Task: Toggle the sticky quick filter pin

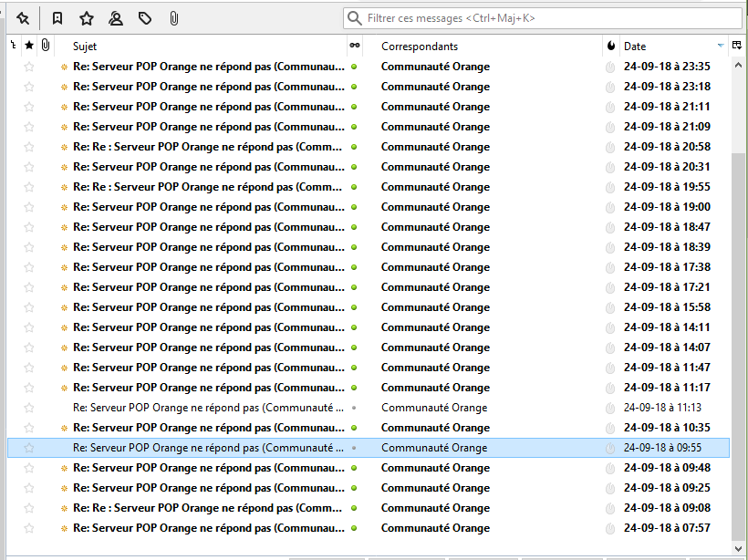Action: [x=22, y=17]
